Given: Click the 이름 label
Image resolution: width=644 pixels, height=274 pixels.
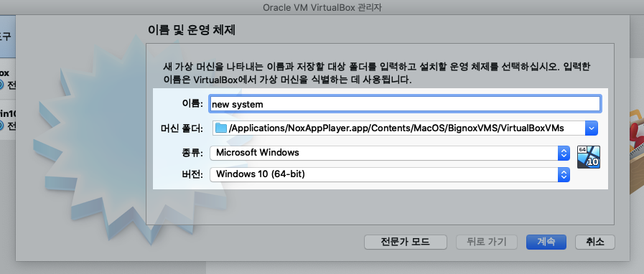Looking at the screenshot, I should pos(192,104).
